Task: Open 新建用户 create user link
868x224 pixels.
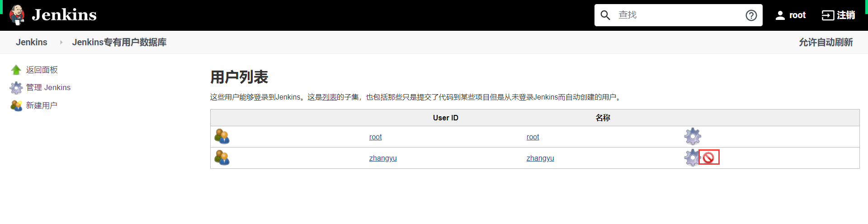Action: point(42,105)
